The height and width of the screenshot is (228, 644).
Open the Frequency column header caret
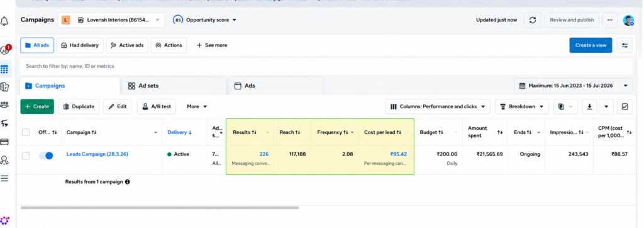click(x=352, y=132)
